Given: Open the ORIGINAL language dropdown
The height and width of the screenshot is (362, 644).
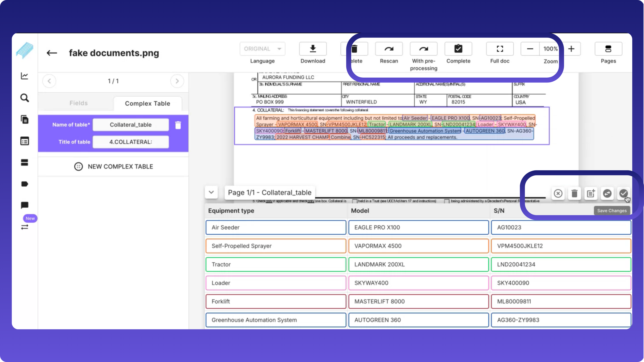Looking at the screenshot, I should tap(262, 49).
